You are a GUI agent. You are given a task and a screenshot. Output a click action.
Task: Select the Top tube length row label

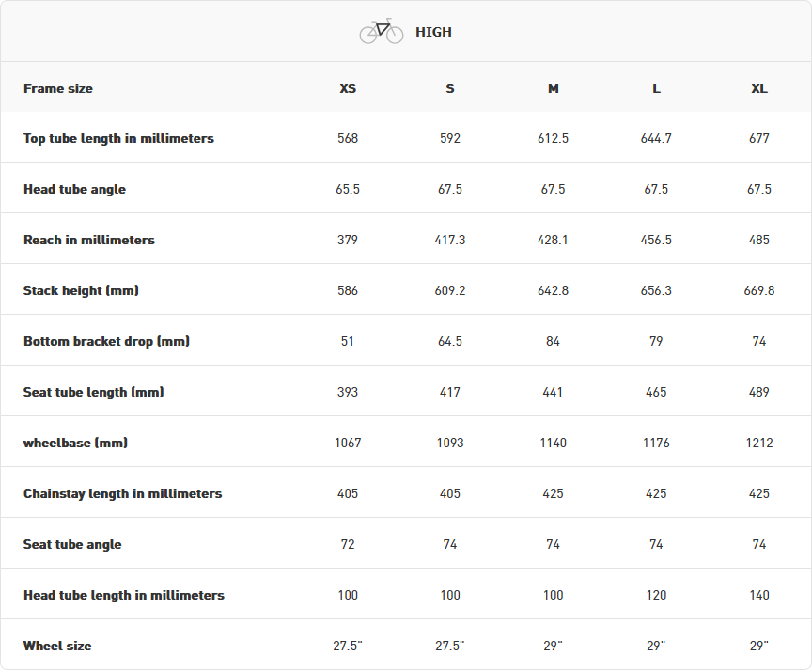click(118, 138)
